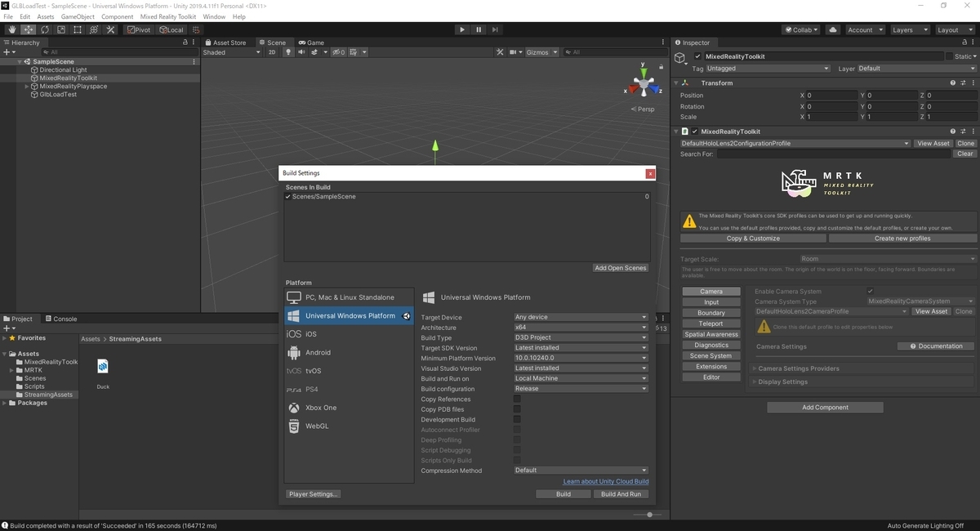Toggle 2D scene view mode
The image size is (980, 531).
(x=272, y=52)
